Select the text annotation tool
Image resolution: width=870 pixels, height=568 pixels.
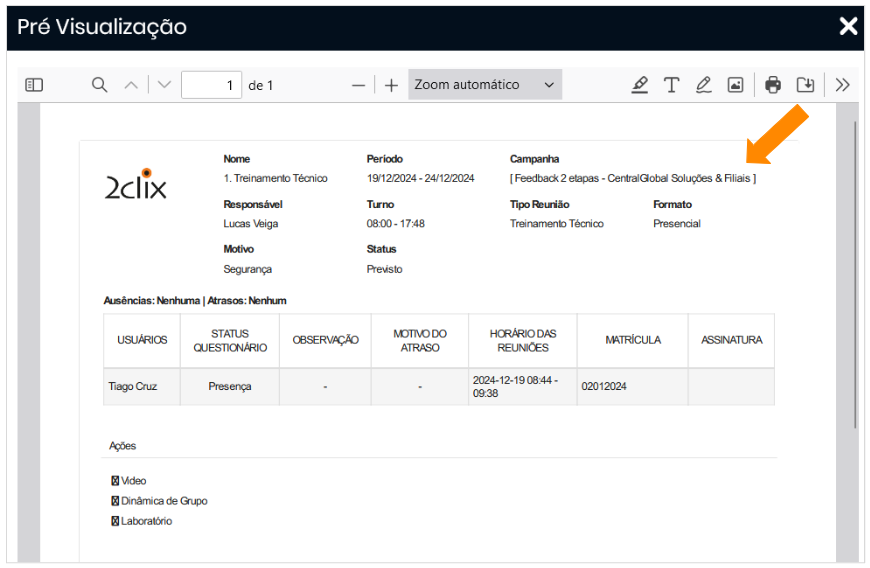click(672, 85)
